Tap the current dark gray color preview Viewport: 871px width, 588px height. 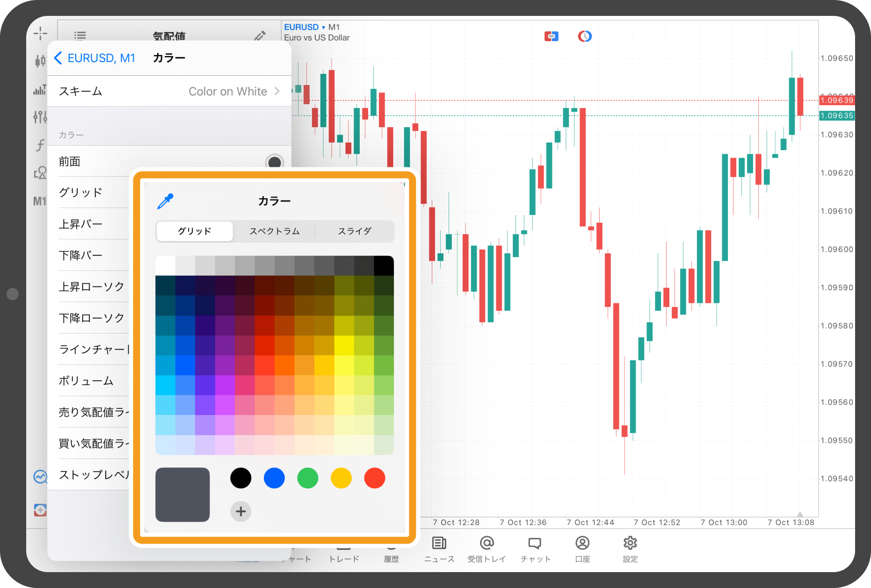coord(182,495)
